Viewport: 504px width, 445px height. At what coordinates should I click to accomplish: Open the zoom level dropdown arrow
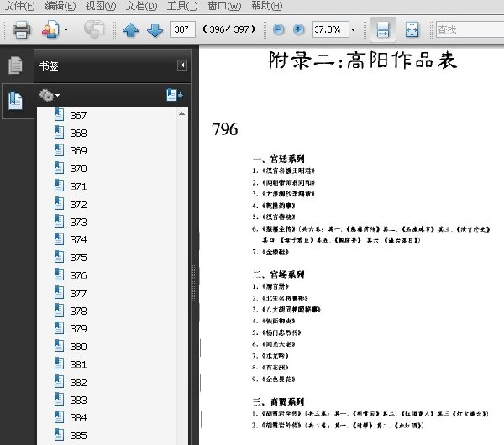pos(354,30)
